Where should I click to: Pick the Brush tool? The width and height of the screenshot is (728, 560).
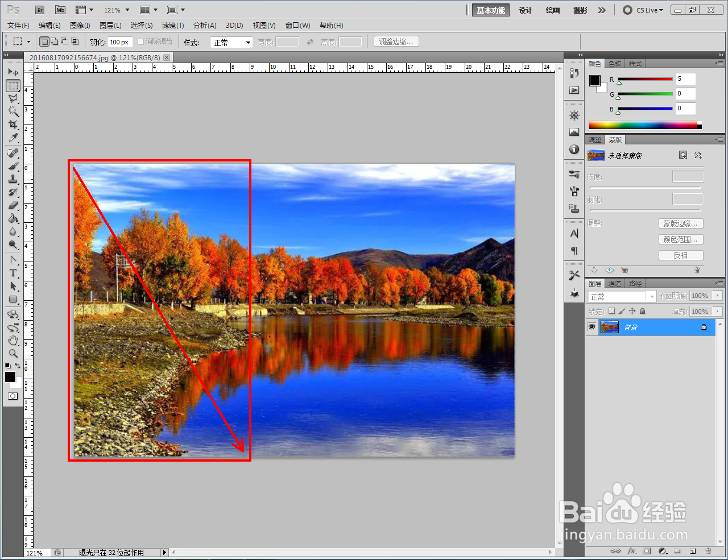tap(13, 166)
